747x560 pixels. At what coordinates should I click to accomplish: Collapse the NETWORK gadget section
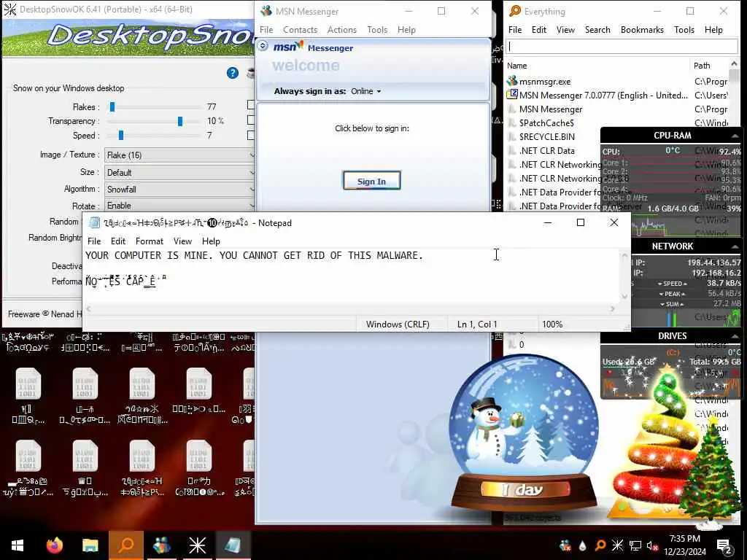coord(734,246)
